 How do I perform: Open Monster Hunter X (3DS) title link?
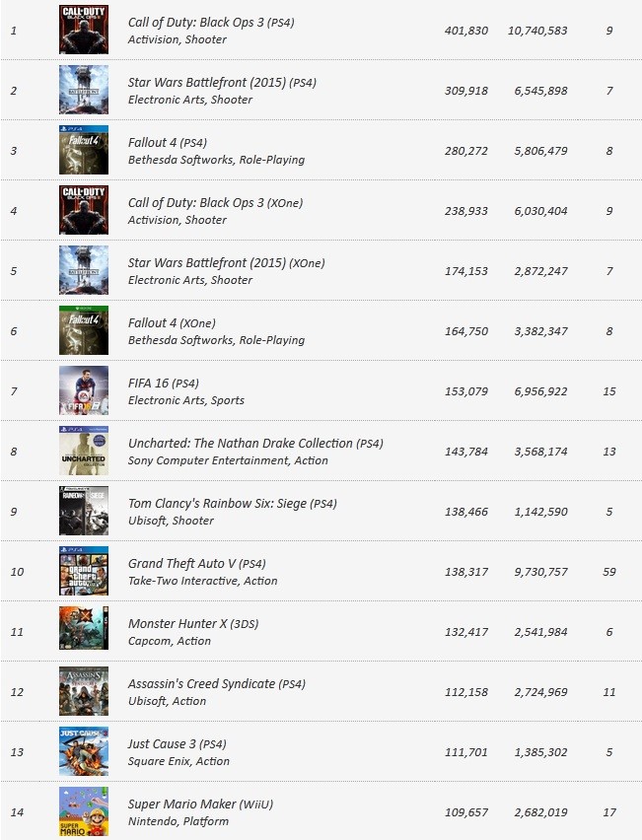pos(193,623)
